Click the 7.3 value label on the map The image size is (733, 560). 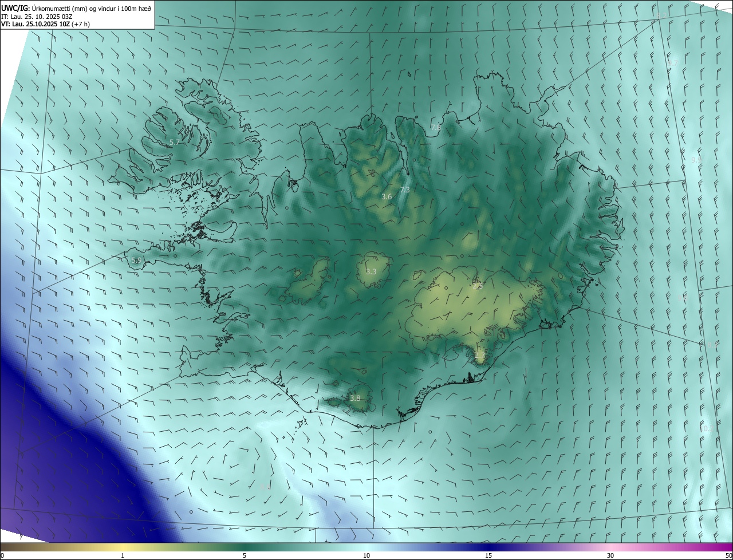point(404,190)
